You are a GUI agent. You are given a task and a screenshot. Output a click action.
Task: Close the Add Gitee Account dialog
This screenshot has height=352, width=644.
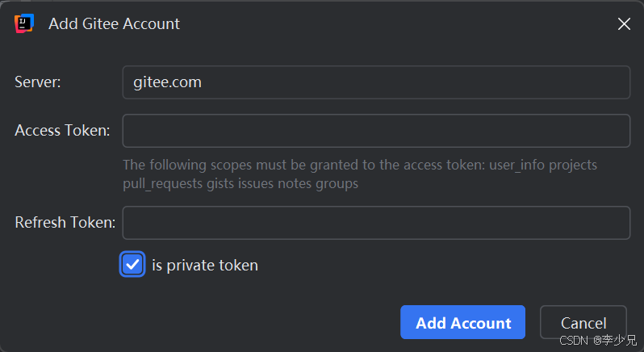pos(624,24)
